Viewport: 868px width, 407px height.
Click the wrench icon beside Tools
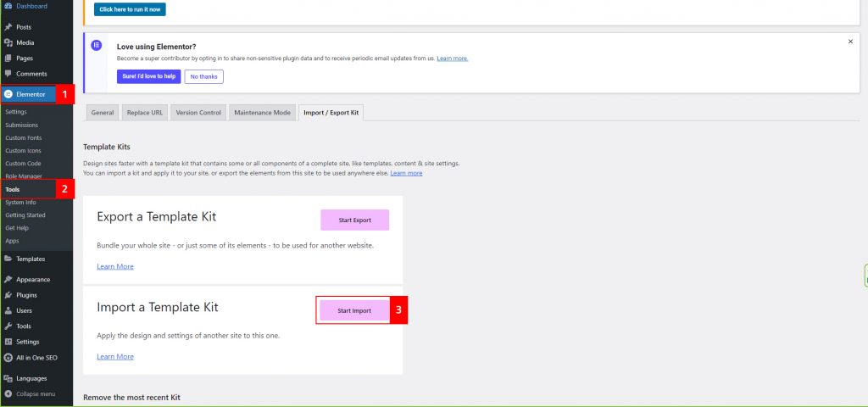point(8,326)
